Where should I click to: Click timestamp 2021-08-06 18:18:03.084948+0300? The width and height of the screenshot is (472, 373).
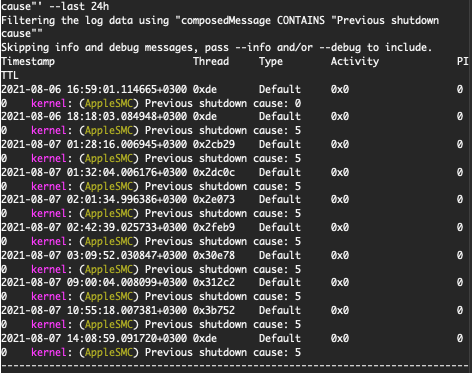tap(94, 116)
